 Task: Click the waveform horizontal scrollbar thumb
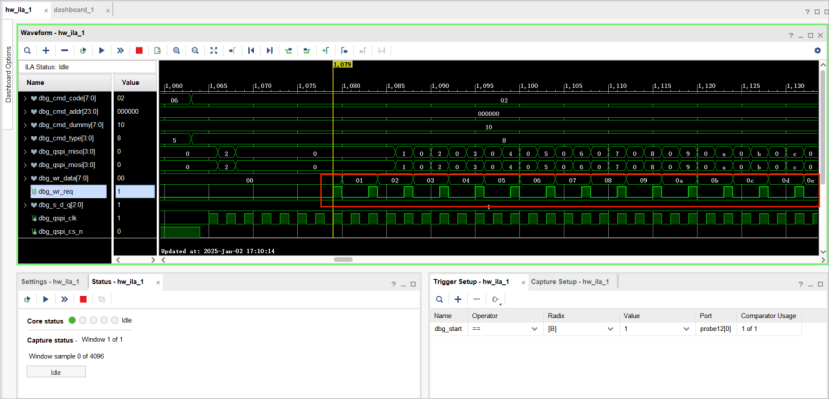pos(343,259)
